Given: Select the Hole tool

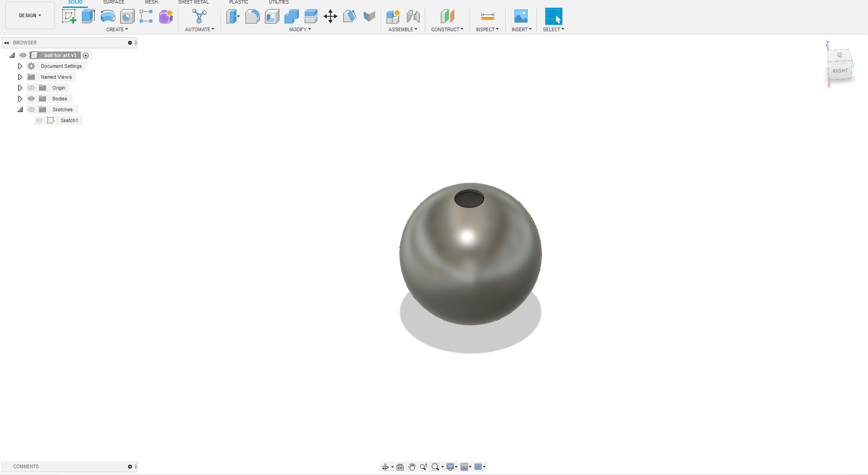Looking at the screenshot, I should (x=127, y=17).
